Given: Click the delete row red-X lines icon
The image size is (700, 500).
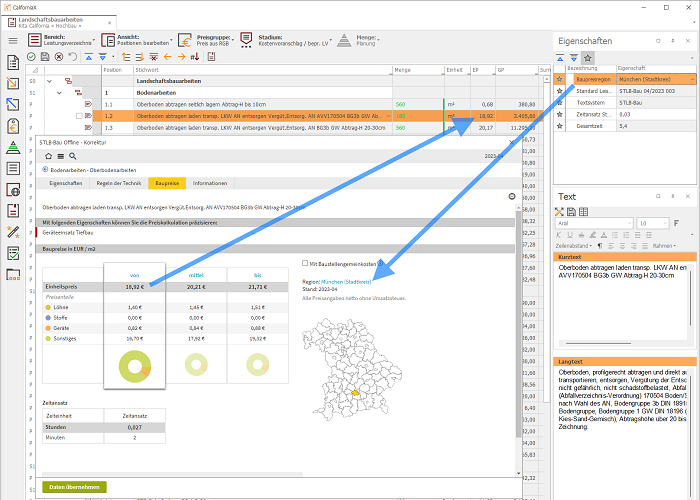Looking at the screenshot, I should [x=154, y=57].
